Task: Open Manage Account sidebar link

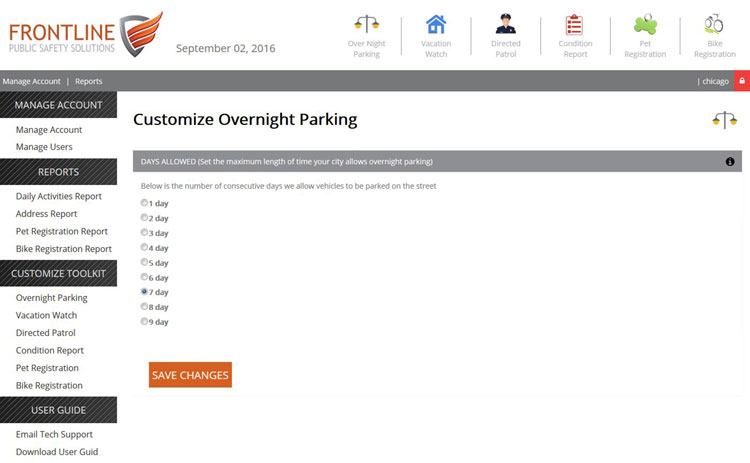Action: 49,130
